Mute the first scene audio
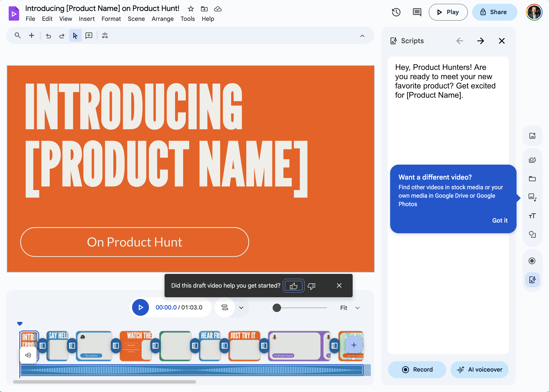The image size is (549, 392). coord(28,355)
